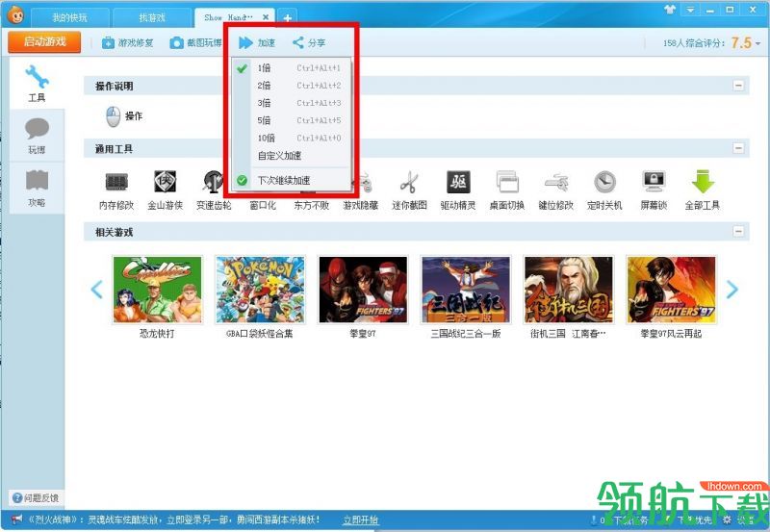Open 问题反馈 feedback link
The image size is (770, 532).
[x=36, y=498]
